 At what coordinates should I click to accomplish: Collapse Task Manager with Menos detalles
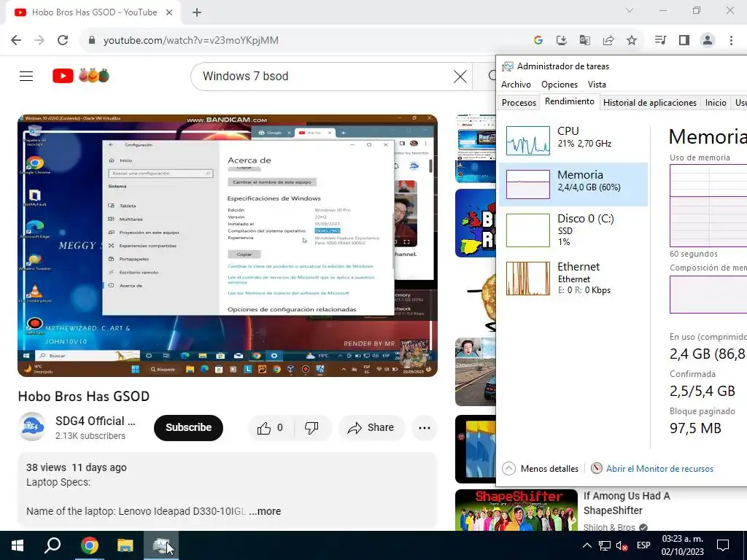click(x=541, y=469)
